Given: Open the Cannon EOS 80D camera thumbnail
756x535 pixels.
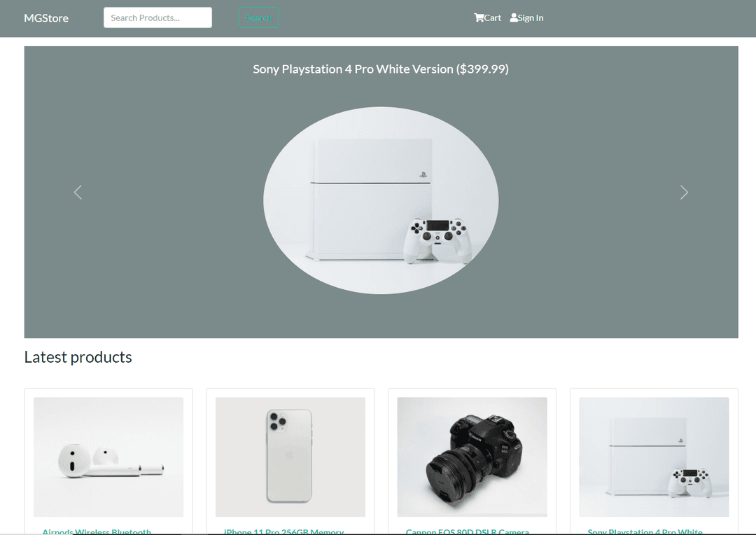Looking at the screenshot, I should pos(472,457).
